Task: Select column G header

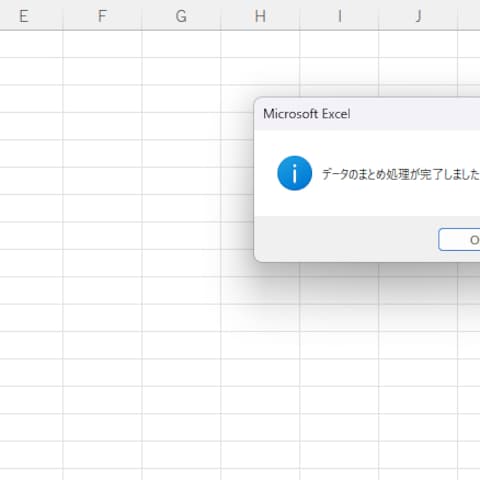Action: point(181,15)
